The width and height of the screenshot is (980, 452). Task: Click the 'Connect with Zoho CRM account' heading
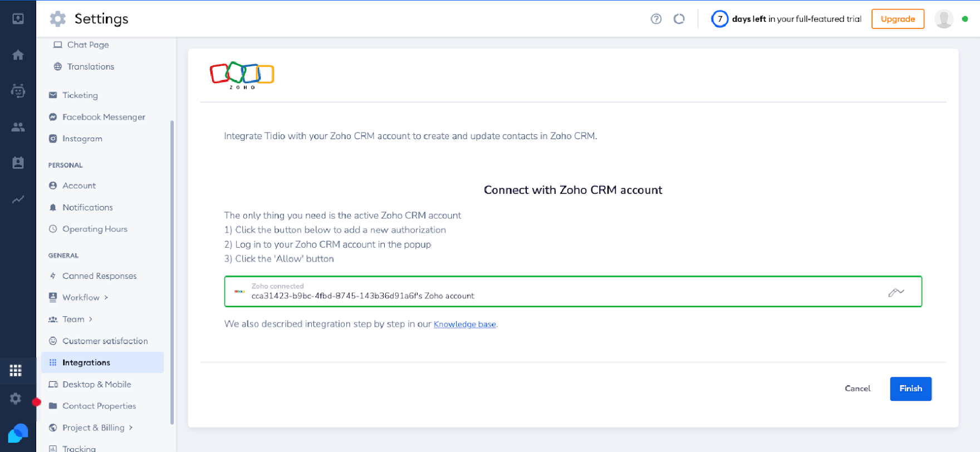pos(573,190)
